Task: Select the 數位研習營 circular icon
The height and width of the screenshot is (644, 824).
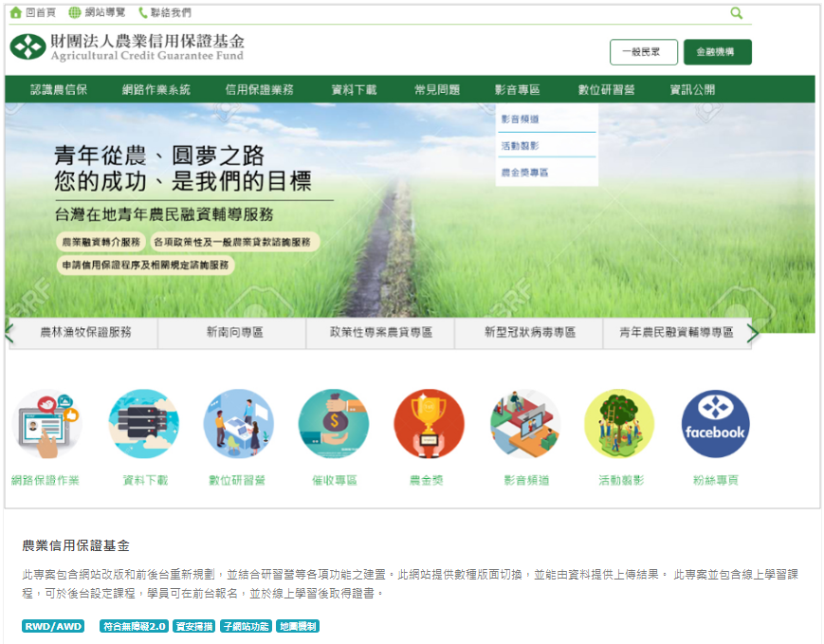Action: pos(238,425)
